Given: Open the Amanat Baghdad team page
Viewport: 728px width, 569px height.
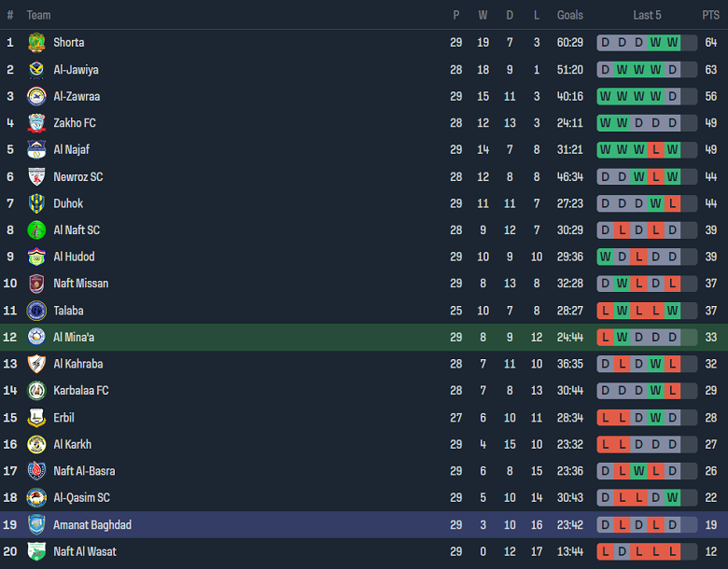Looking at the screenshot, I should 92,525.
